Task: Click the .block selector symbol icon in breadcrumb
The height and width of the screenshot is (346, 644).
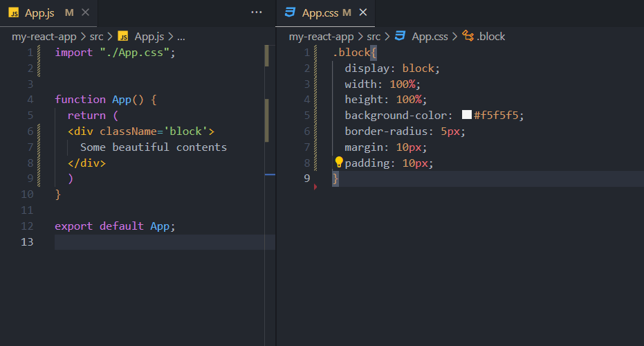Action: point(468,37)
